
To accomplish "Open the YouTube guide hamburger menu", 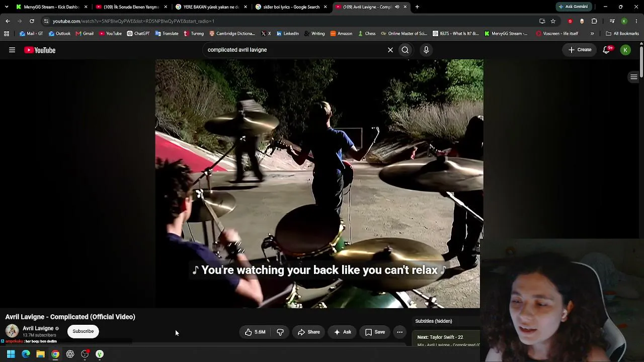I will [x=12, y=50].
